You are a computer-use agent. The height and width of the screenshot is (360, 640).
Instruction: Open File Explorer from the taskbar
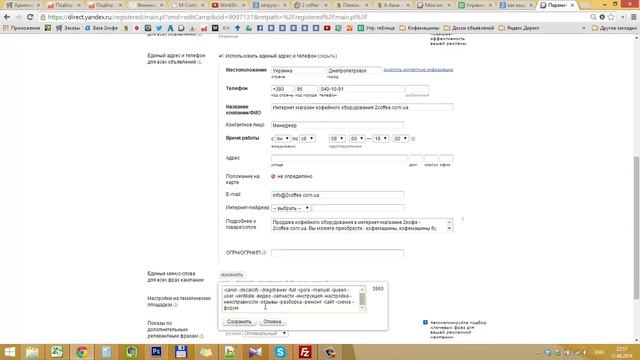[32, 352]
